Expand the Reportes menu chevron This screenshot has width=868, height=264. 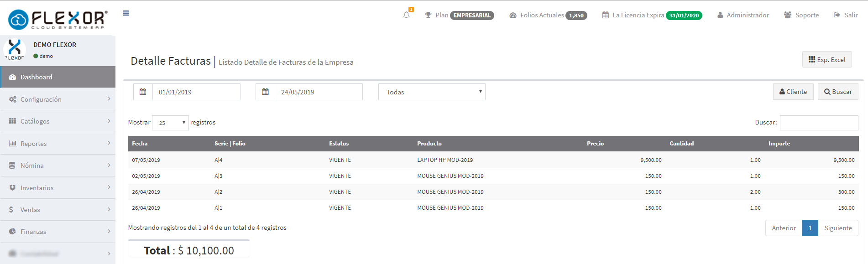pos(109,143)
